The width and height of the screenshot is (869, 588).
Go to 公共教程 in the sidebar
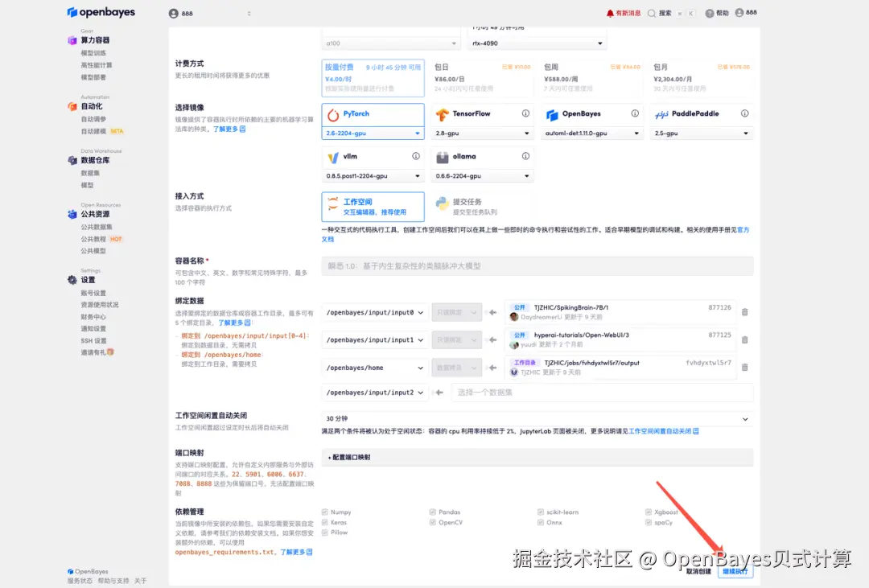[x=93, y=240]
